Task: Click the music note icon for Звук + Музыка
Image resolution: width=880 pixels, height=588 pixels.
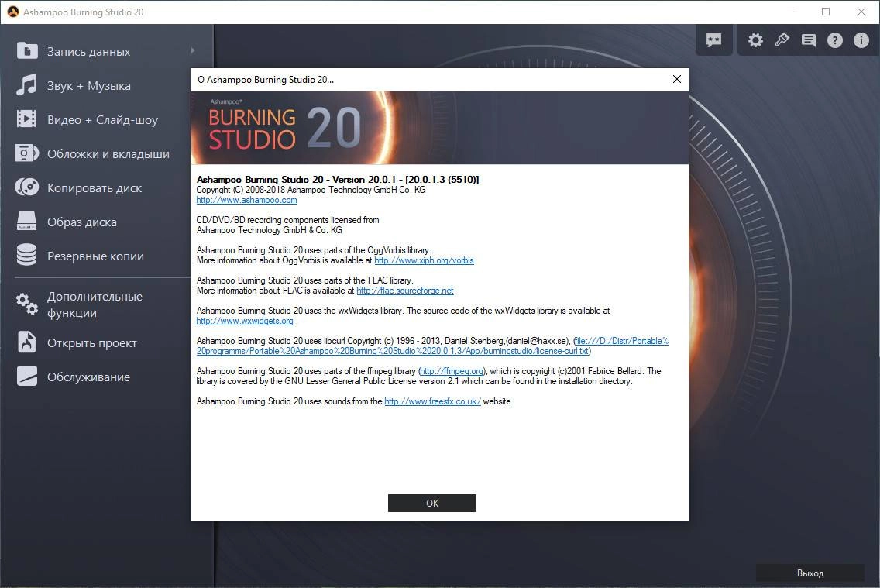Action: [x=26, y=84]
